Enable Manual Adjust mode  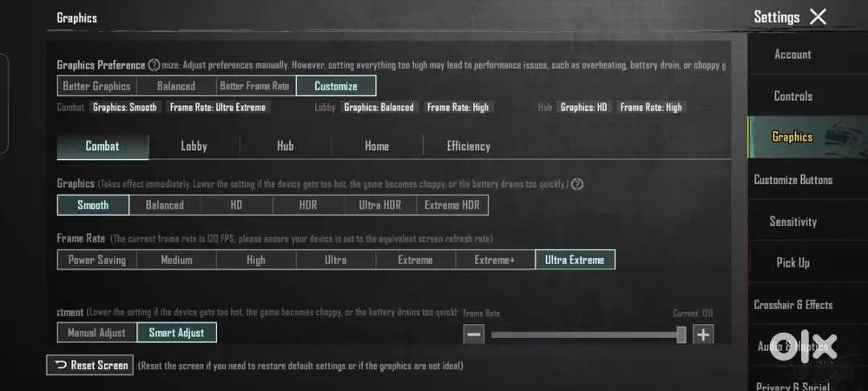pyautogui.click(x=96, y=333)
